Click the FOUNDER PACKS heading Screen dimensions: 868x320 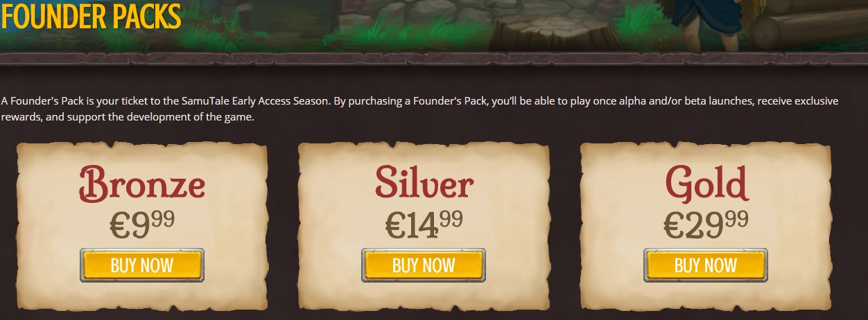pyautogui.click(x=91, y=17)
